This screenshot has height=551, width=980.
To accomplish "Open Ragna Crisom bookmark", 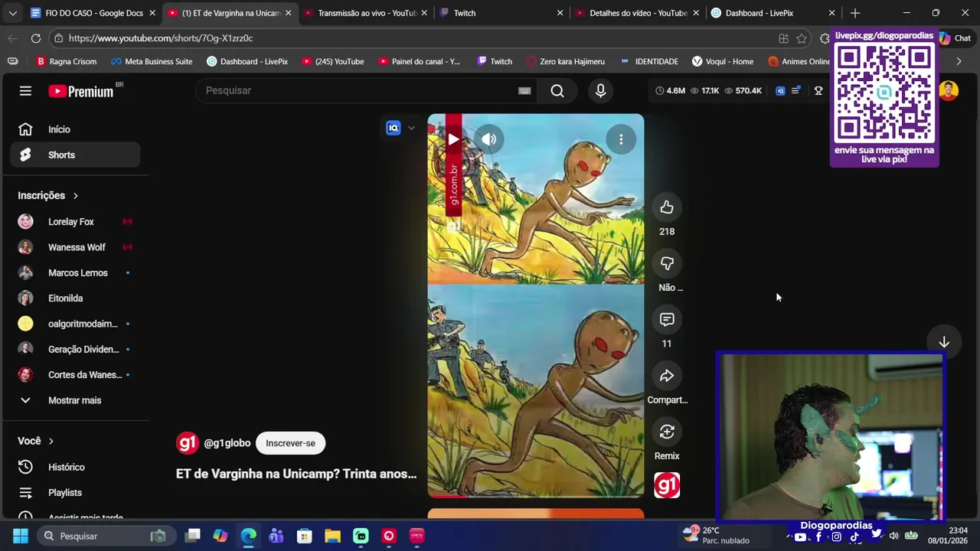I will 66,61.
